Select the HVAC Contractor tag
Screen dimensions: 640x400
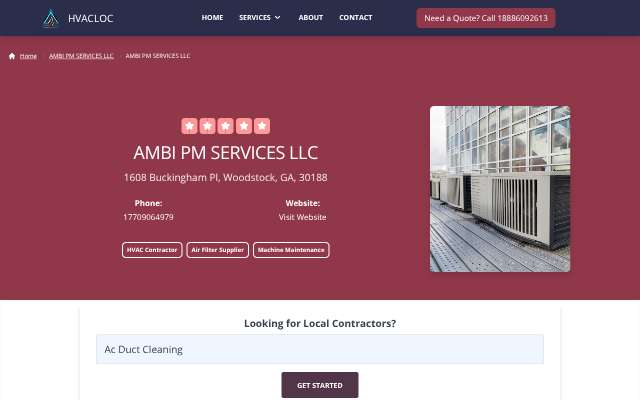point(152,250)
